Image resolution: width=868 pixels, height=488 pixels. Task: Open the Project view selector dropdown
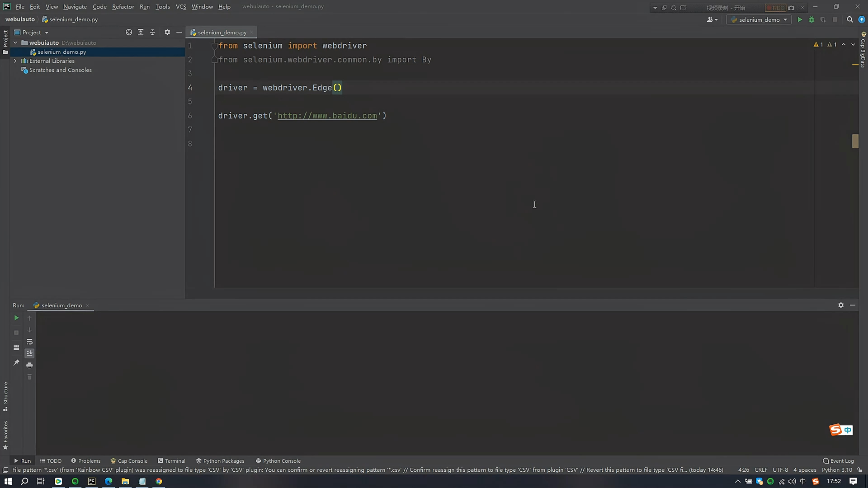tap(32, 33)
